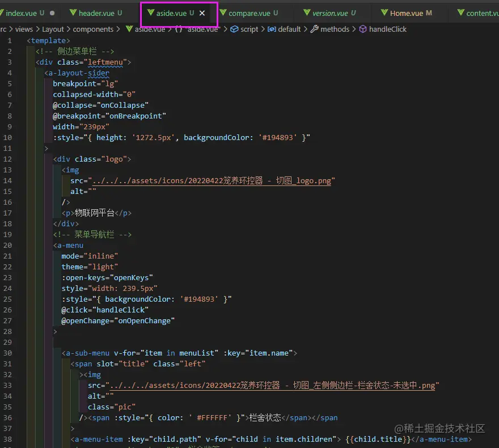Open the views breadcrumb segment
Screen dimensions: 499x448
coord(24,29)
